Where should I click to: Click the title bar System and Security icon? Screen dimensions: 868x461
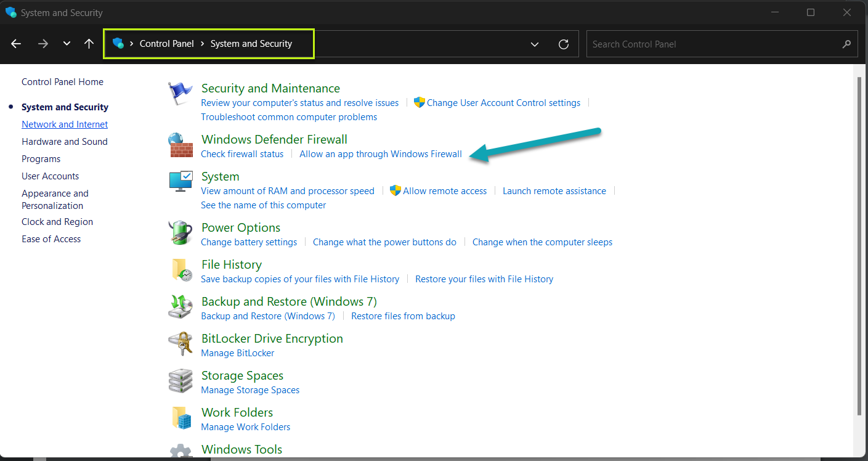tap(11, 12)
